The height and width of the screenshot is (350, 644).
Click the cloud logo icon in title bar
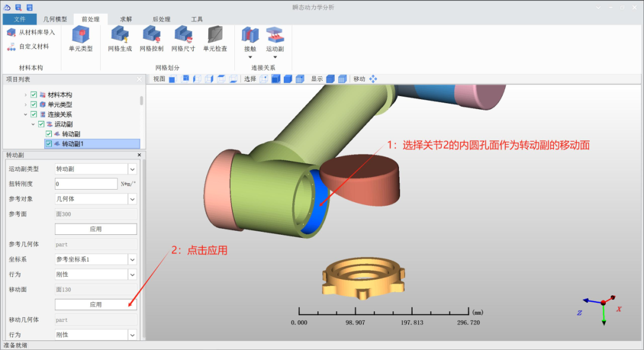click(x=7, y=7)
